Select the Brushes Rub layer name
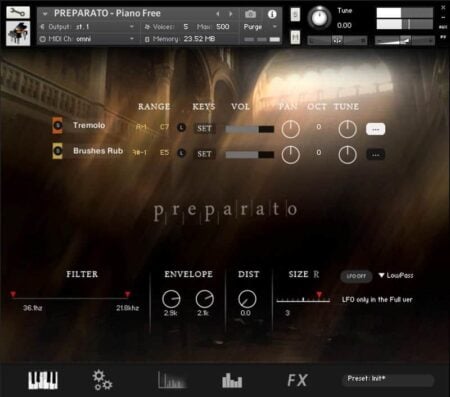 (x=98, y=151)
